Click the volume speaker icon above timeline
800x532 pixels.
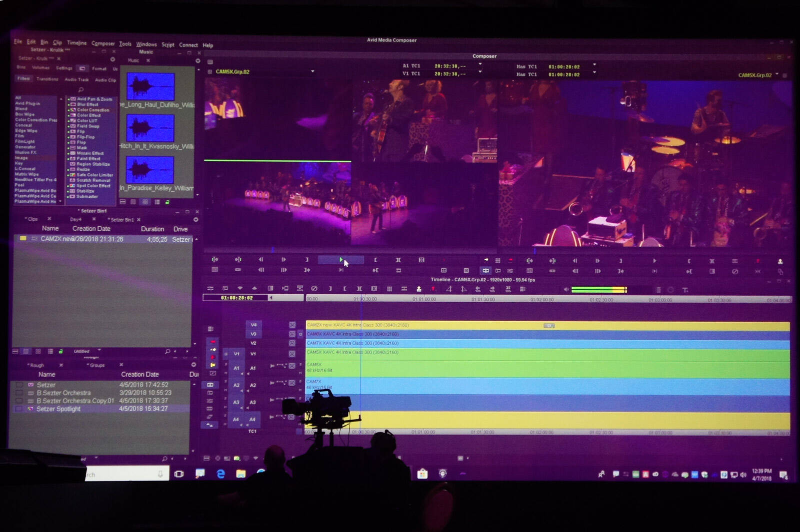pyautogui.click(x=566, y=289)
